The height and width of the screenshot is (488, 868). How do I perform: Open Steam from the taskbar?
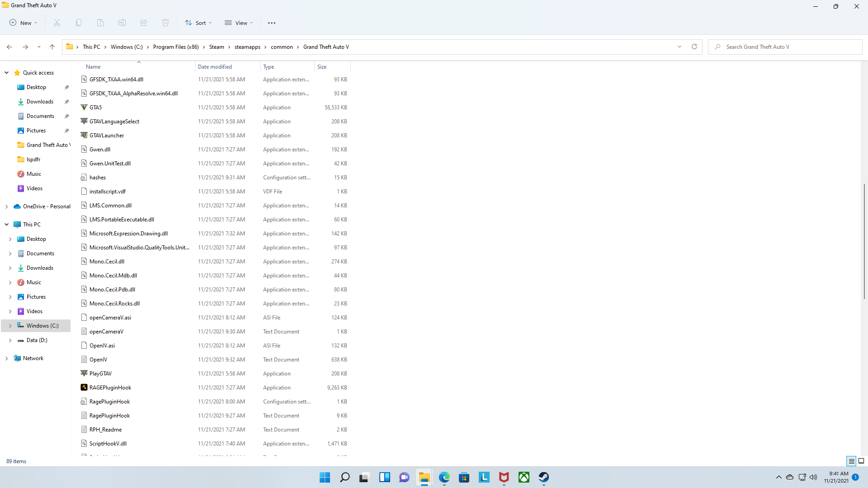point(543,477)
